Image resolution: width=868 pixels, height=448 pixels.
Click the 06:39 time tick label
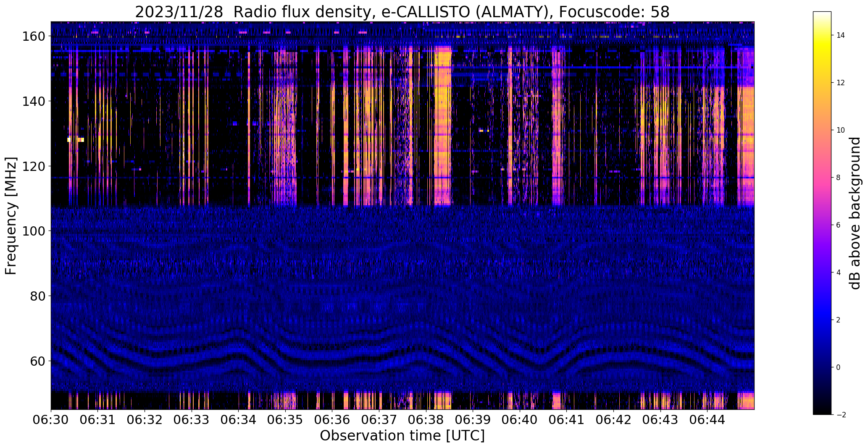473,419
